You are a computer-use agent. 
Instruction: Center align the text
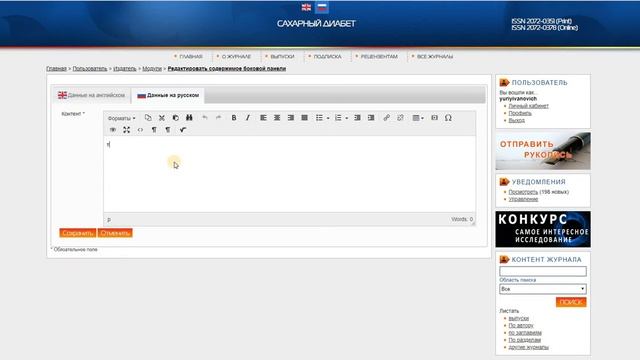(x=277, y=118)
